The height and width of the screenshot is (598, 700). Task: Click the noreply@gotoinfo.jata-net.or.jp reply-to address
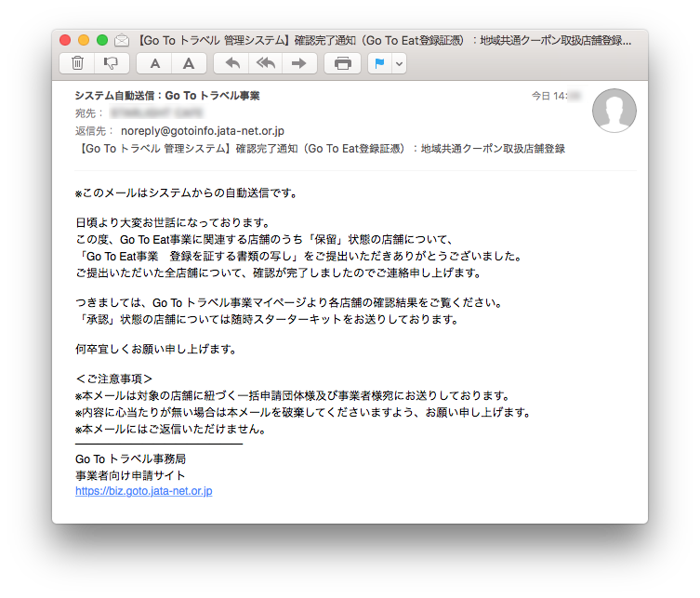202,131
